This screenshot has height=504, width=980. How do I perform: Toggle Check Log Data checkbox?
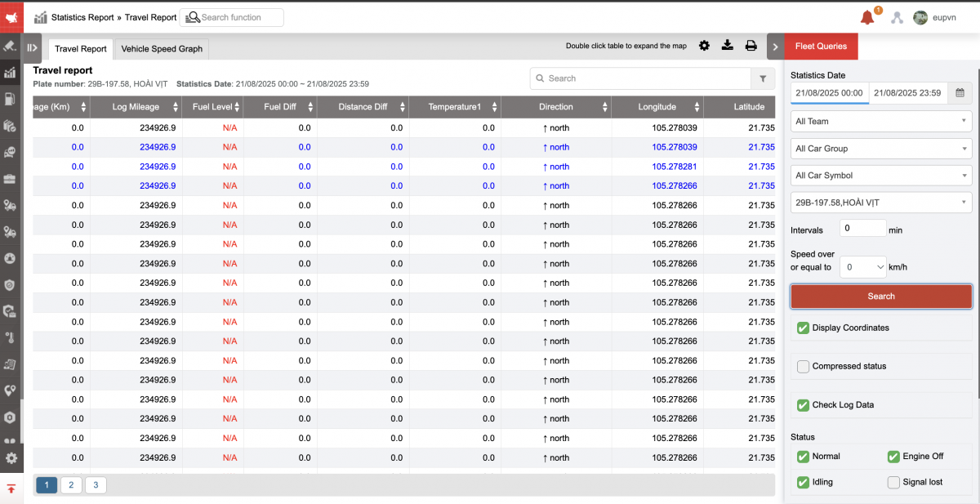click(803, 404)
